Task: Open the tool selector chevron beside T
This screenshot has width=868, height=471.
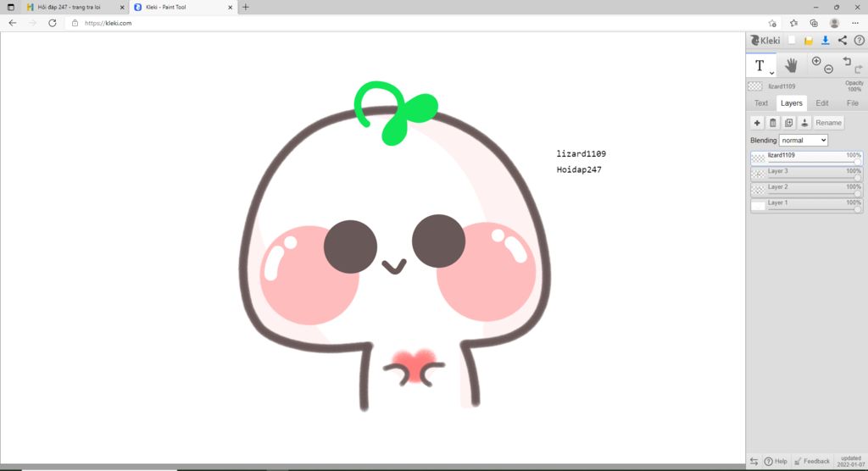Action: [771, 73]
